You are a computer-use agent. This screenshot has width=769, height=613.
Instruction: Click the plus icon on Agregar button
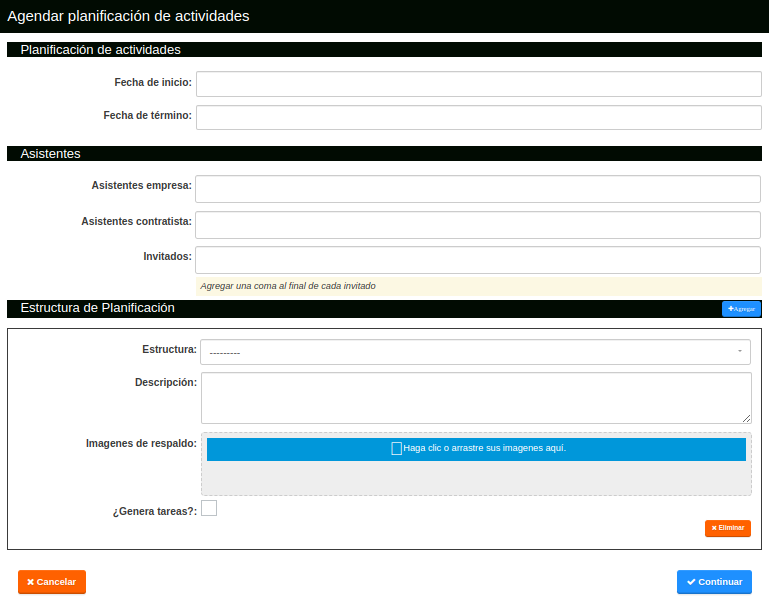tap(730, 310)
